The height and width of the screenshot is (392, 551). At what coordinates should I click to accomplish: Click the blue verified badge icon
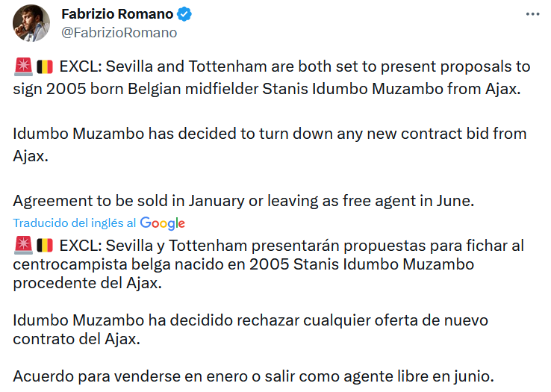(184, 14)
